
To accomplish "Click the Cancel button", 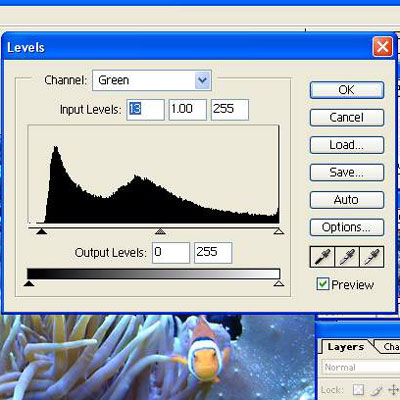I will point(347,117).
